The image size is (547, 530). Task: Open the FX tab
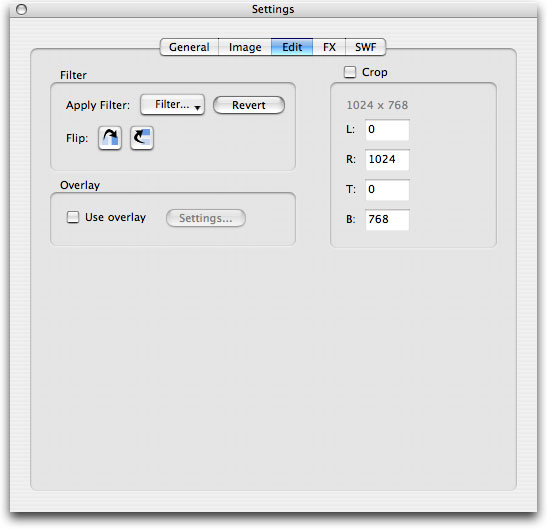coord(329,47)
